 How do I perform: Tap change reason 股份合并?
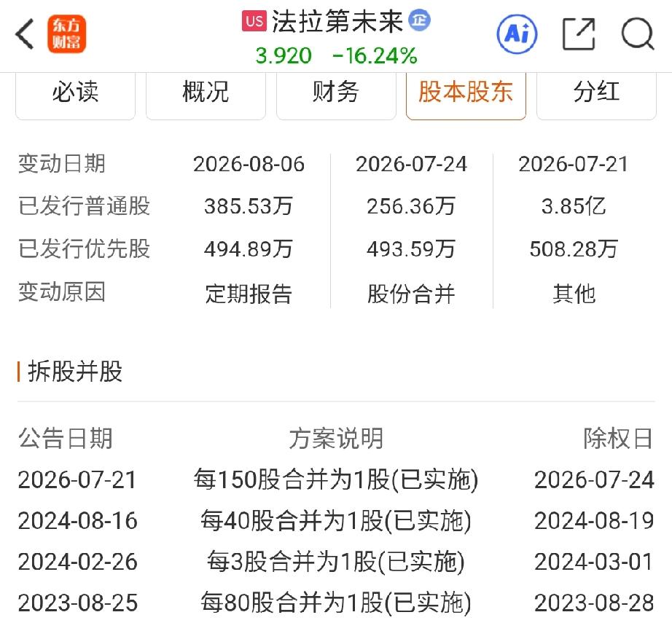[411, 294]
